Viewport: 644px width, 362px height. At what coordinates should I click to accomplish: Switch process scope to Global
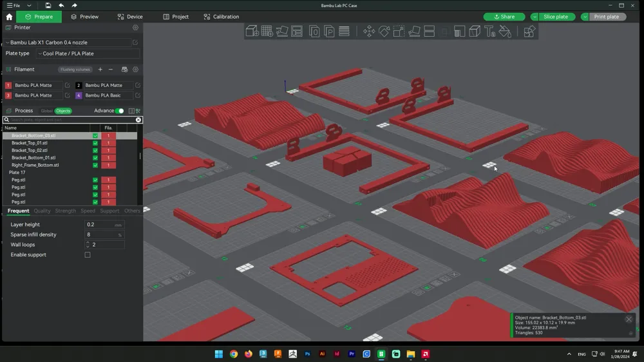(x=46, y=111)
